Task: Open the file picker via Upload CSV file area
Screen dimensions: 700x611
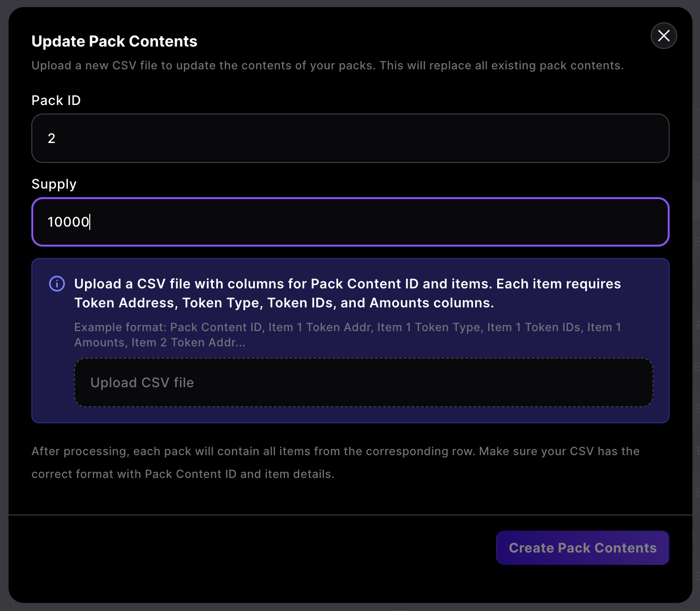Action: click(363, 382)
